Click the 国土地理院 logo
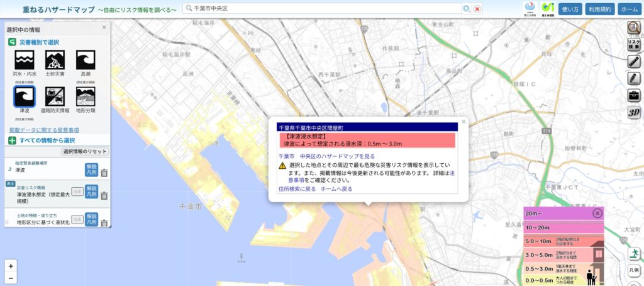This screenshot has height=286, width=644. pyautogui.click(x=548, y=9)
